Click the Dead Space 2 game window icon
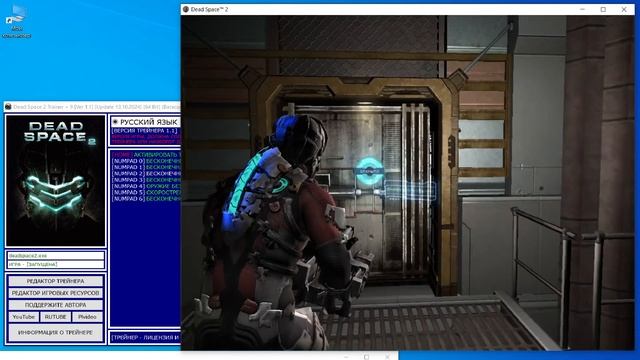This screenshot has width=640, height=360. tap(186, 9)
